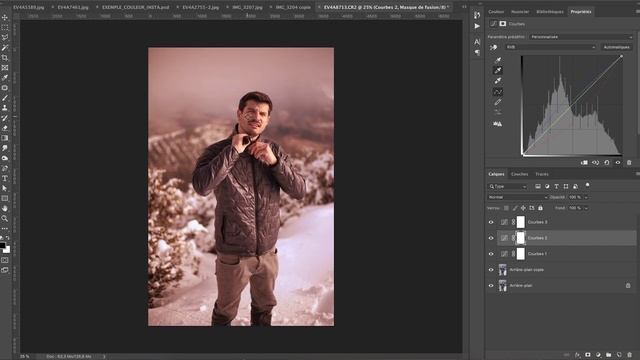Select the Gradient tool
The width and height of the screenshot is (640, 360).
pos(5,138)
